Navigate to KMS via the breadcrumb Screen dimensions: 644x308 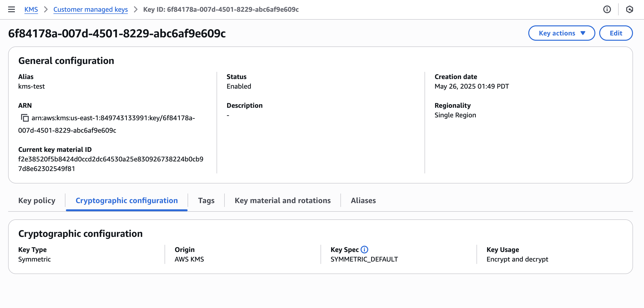[31, 10]
